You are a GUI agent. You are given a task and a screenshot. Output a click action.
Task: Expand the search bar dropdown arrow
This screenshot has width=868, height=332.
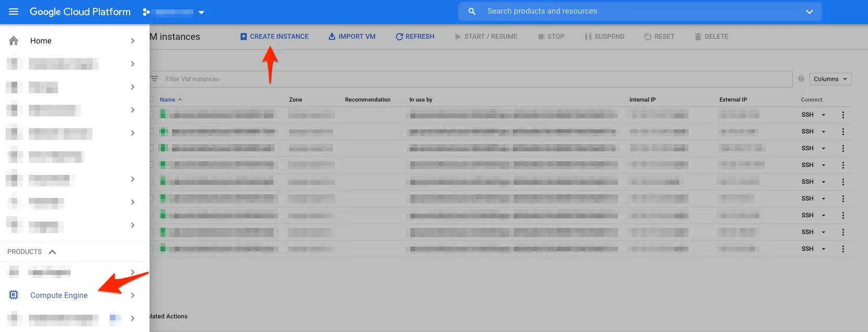(x=809, y=12)
